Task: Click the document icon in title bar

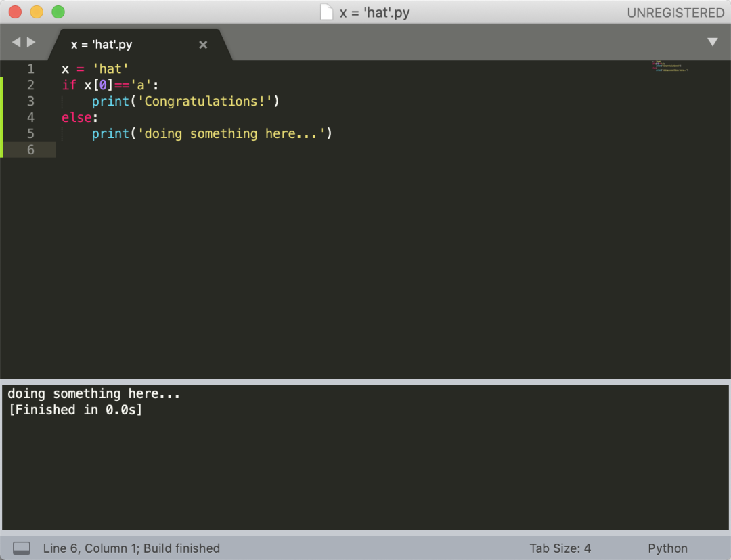Action: 327,12
